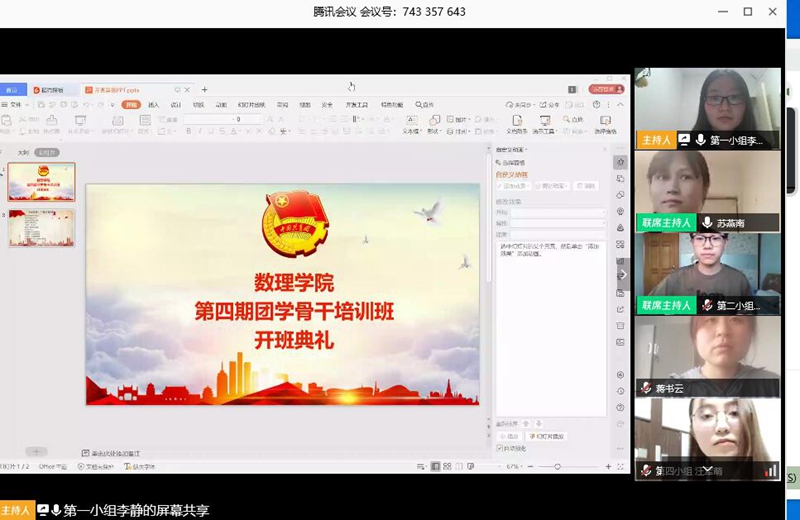The width and height of the screenshot is (800, 520).
Task: Open new tab with plus icon
Action: [205, 90]
